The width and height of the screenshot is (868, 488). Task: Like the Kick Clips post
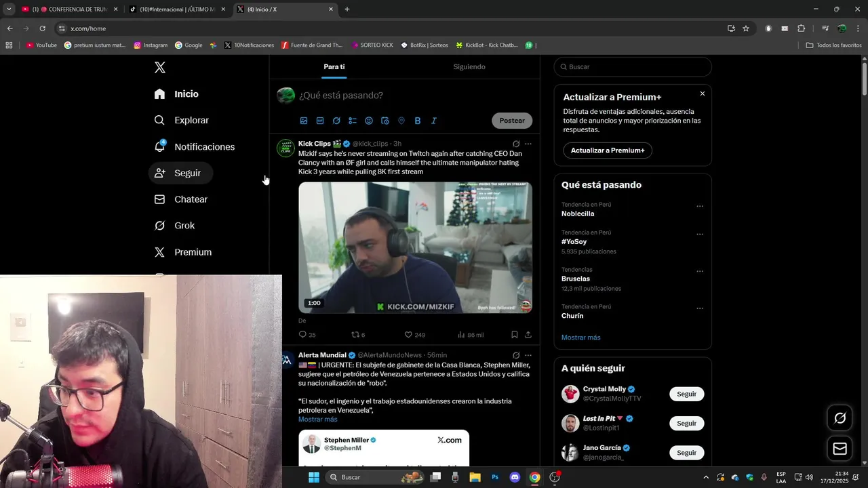click(414, 335)
